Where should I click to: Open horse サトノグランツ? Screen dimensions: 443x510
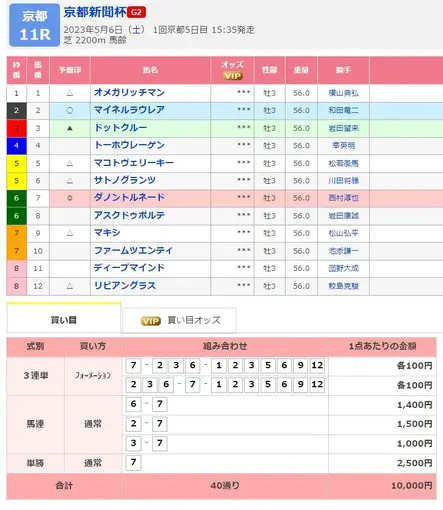125,180
